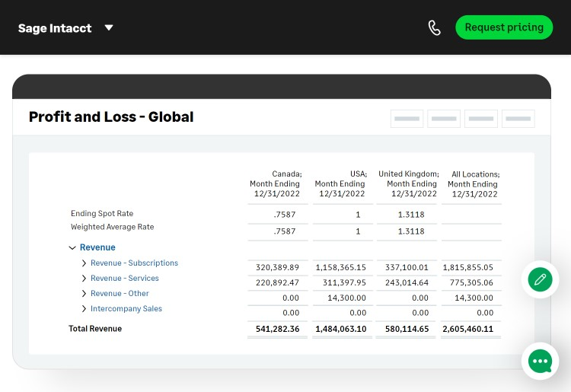Expand the Revenue - Other chevron
The image size is (571, 392).
pos(84,294)
